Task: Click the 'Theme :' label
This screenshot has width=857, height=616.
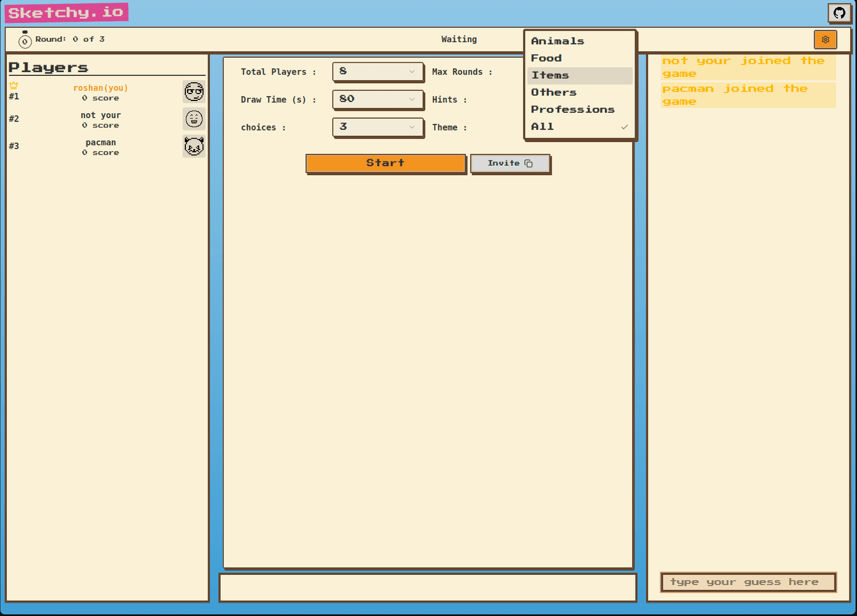Action: [x=450, y=128]
